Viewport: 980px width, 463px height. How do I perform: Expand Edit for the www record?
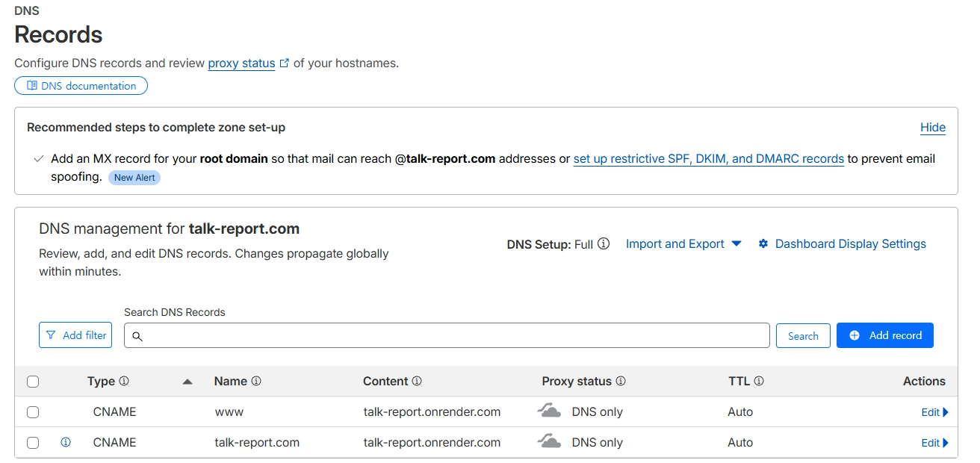click(934, 412)
